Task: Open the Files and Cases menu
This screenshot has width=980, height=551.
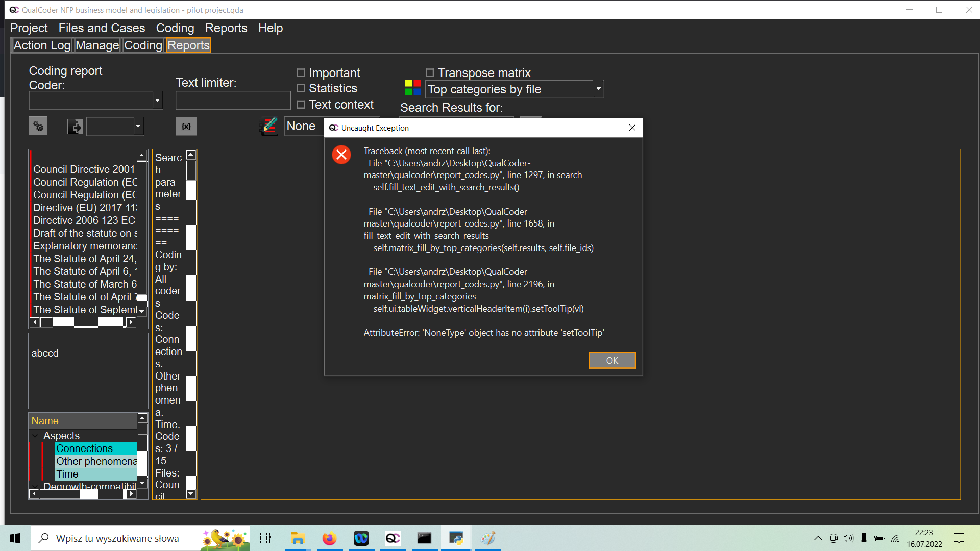Action: [x=102, y=28]
